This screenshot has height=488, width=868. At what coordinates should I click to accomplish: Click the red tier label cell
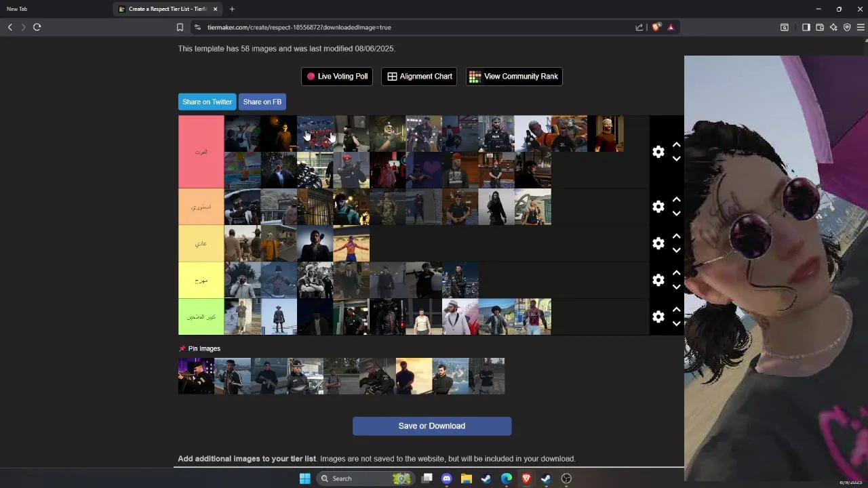(x=201, y=152)
